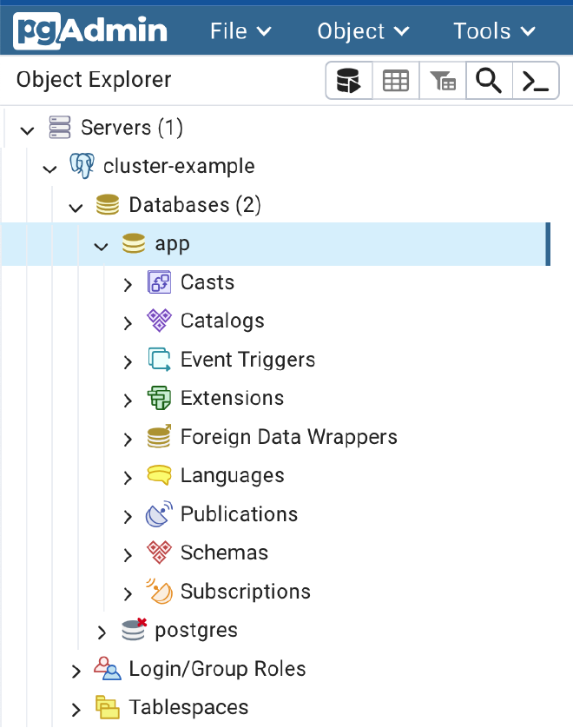This screenshot has width=573, height=728.
Task: Click the server/database toolbar icon
Action: pos(348,80)
